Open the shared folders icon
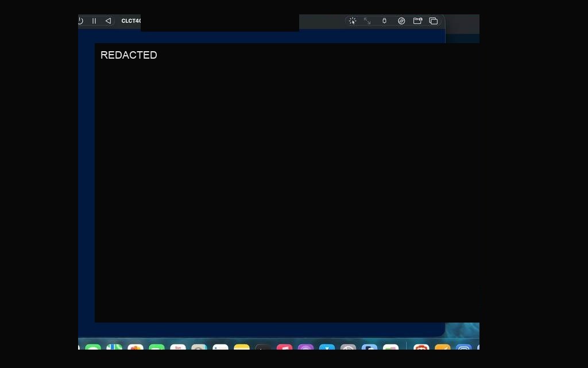This screenshot has height=368, width=588. pos(417,21)
